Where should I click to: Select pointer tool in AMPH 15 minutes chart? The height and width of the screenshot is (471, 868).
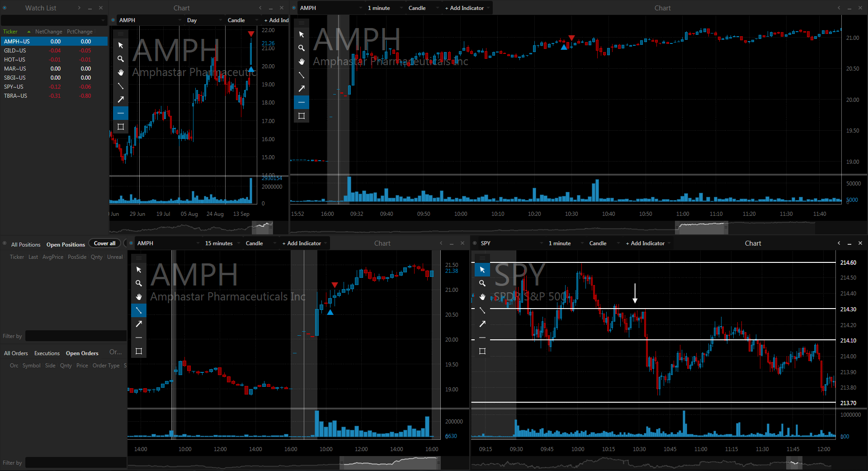click(139, 270)
